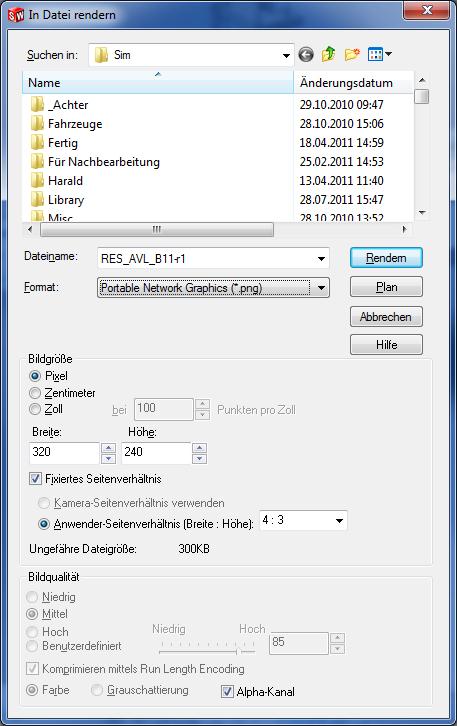Select Niedrig image quality
The image size is (457, 726).
(32, 597)
